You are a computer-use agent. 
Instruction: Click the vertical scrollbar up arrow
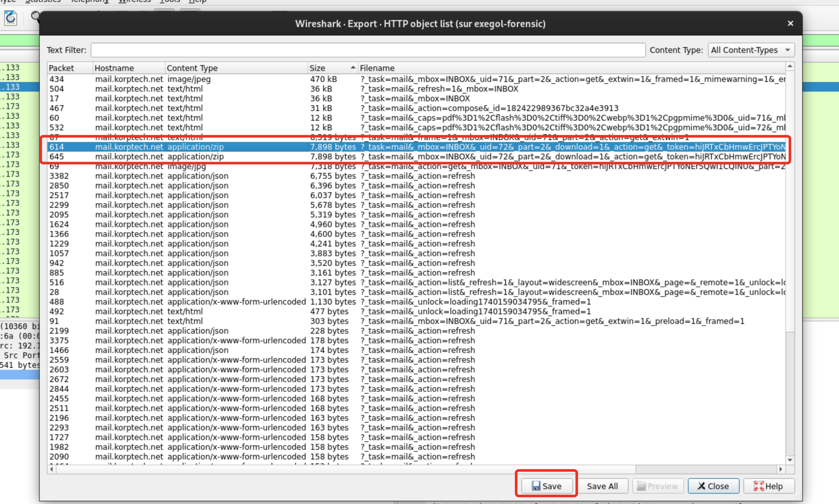pyautogui.click(x=790, y=66)
